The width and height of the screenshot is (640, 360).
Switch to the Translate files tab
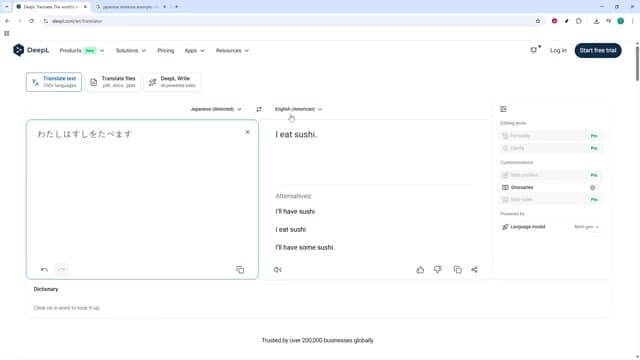pos(113,82)
